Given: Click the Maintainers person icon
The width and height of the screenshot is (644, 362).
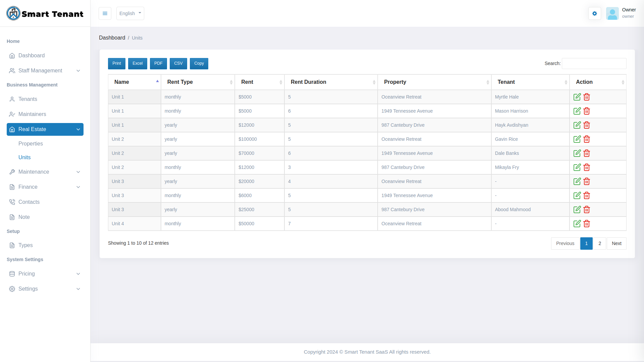Looking at the screenshot, I should coord(12,114).
